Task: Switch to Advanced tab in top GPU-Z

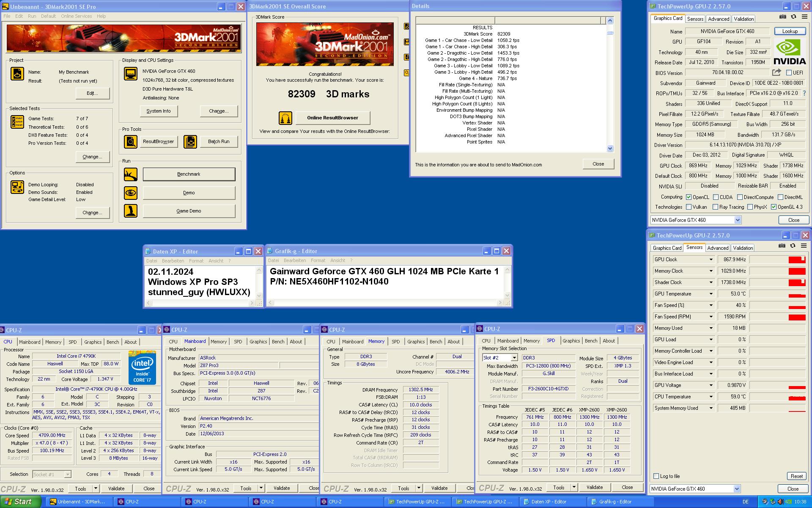Action: click(719, 19)
